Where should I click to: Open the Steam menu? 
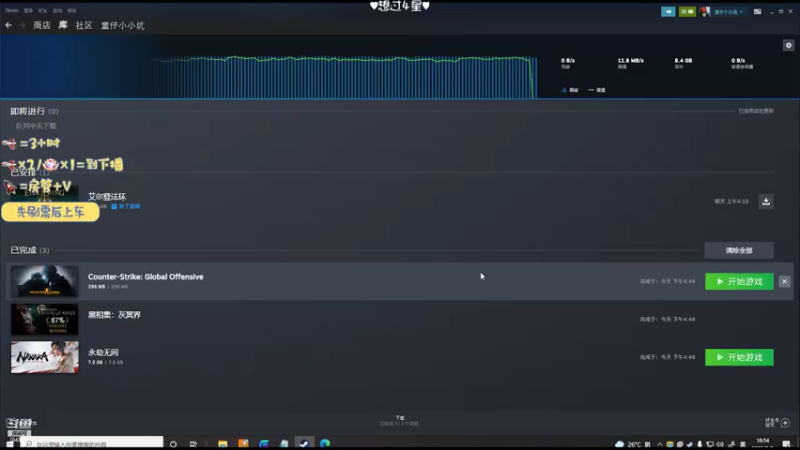pyautogui.click(x=12, y=10)
